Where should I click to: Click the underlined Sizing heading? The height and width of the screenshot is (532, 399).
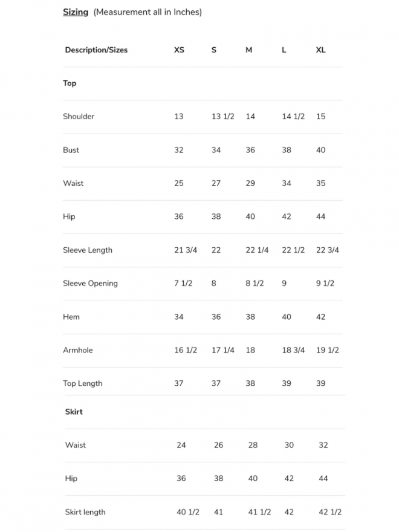[x=76, y=12]
